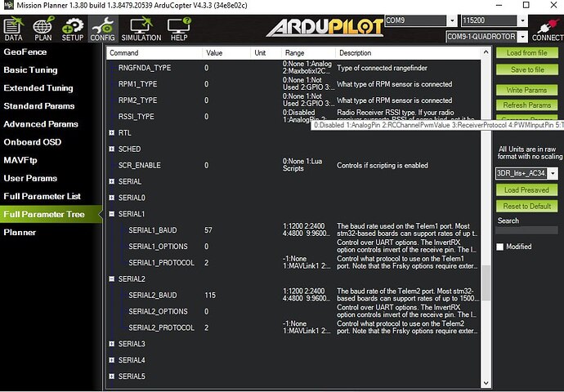This screenshot has height=392, width=564.
Task: Open the Full Parameter List page
Action: pyautogui.click(x=42, y=196)
